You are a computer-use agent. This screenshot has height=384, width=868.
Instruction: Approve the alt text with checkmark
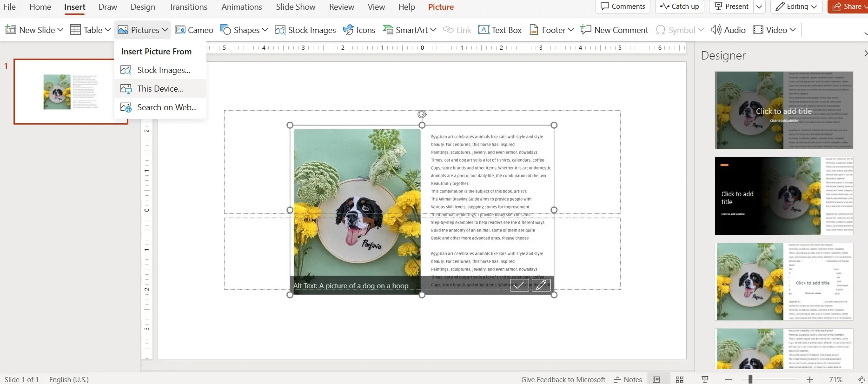[519, 285]
